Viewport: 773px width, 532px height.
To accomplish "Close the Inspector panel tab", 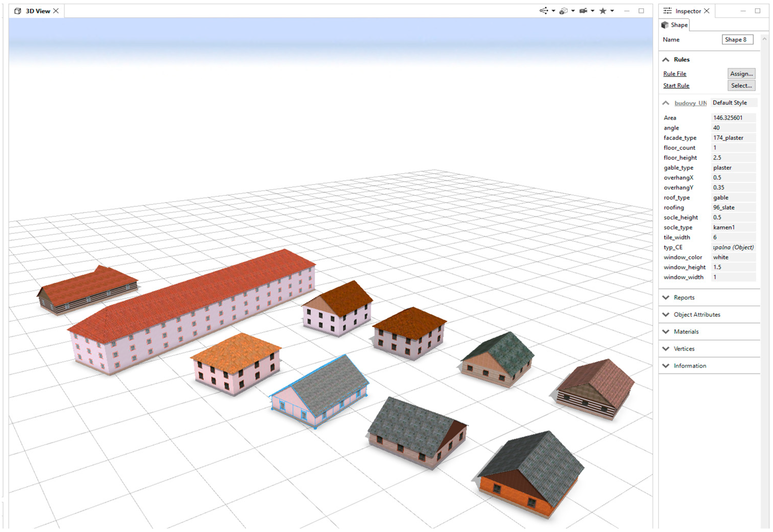I will [707, 11].
